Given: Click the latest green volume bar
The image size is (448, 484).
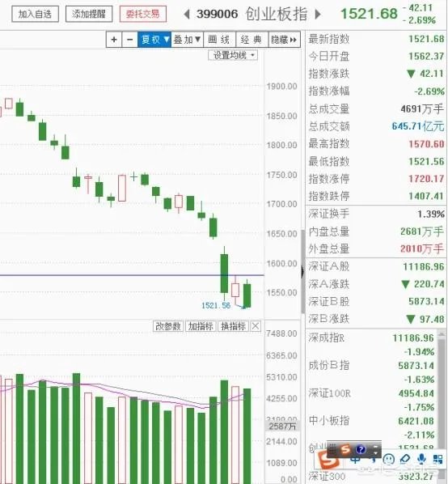Looking at the screenshot, I should pyautogui.click(x=247, y=436).
